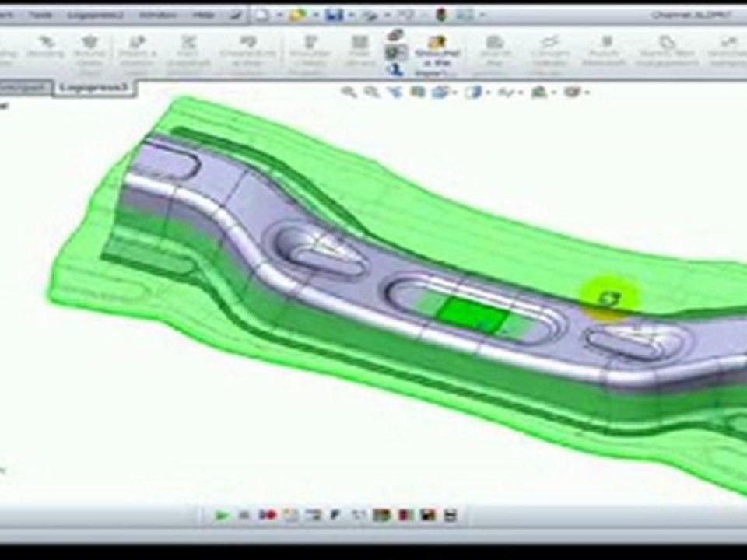Click the green-brown icon in bottom toolbar
The width and height of the screenshot is (747, 560).
click(x=381, y=515)
